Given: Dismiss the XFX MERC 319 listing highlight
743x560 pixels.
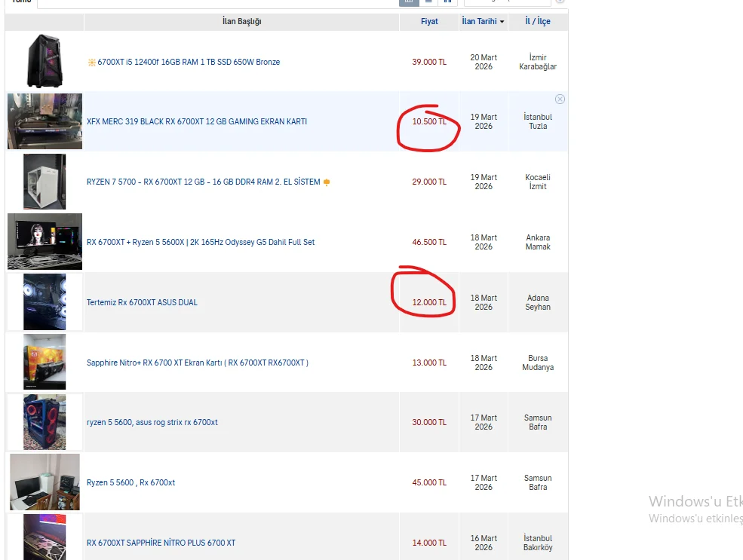Looking at the screenshot, I should point(560,99).
